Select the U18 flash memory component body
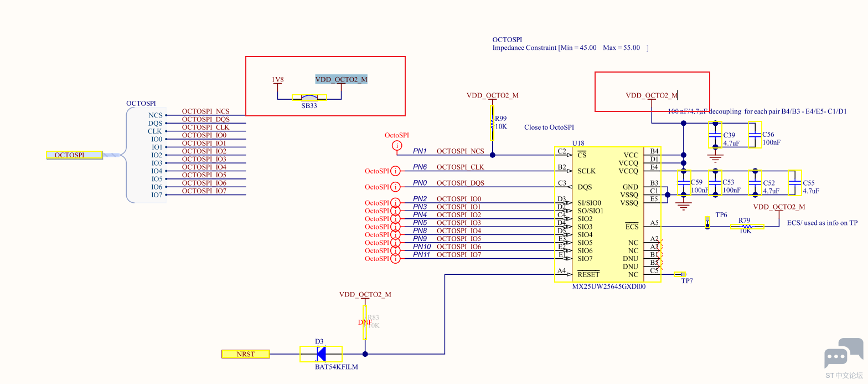This screenshot has height=384, width=868. click(608, 214)
